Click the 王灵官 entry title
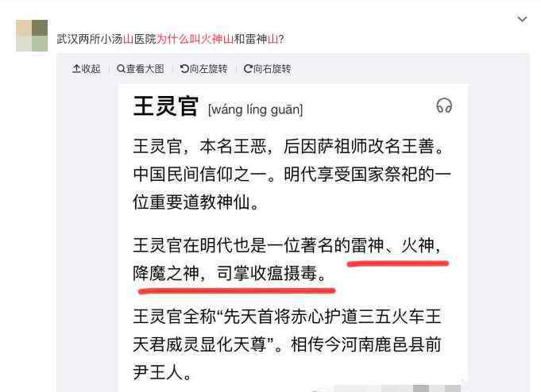Screen dimensions: 541x392 165,106
